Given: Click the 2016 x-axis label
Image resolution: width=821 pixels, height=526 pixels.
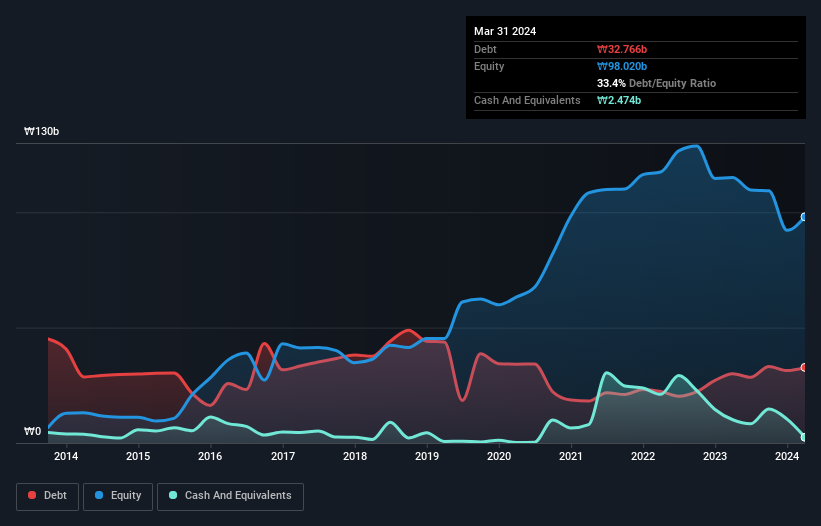Looking at the screenshot, I should (210, 456).
